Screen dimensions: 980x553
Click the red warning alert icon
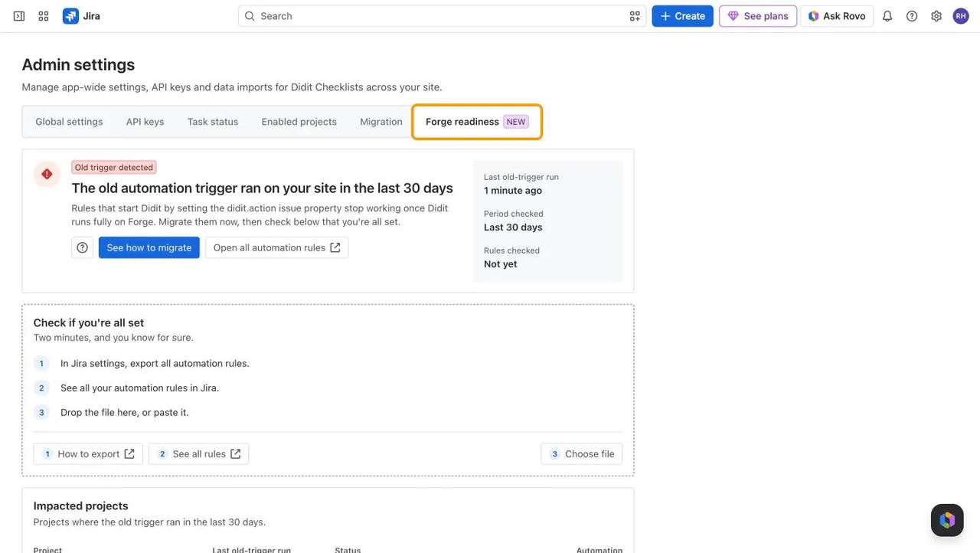(x=47, y=174)
